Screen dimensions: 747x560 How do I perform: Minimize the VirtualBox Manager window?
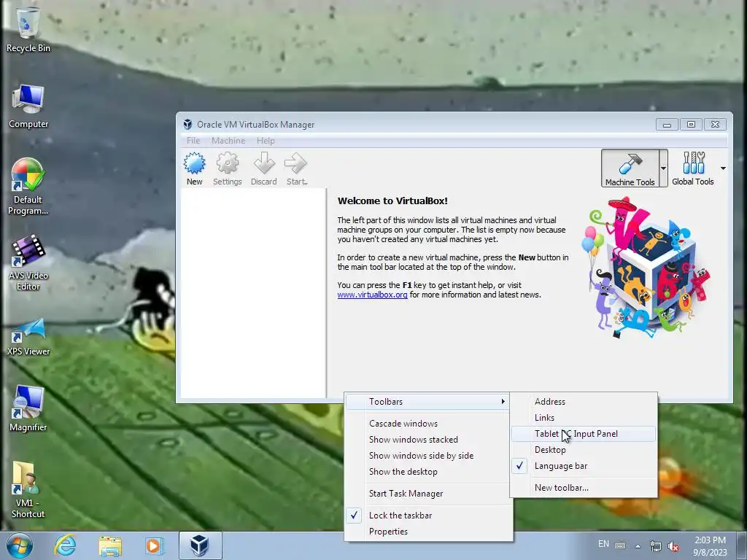pyautogui.click(x=667, y=125)
